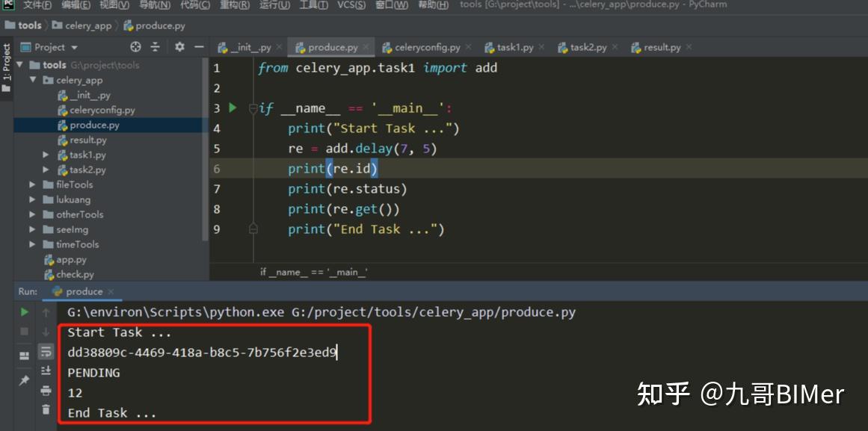Collapse the code block at if __name__ line

coord(253,108)
